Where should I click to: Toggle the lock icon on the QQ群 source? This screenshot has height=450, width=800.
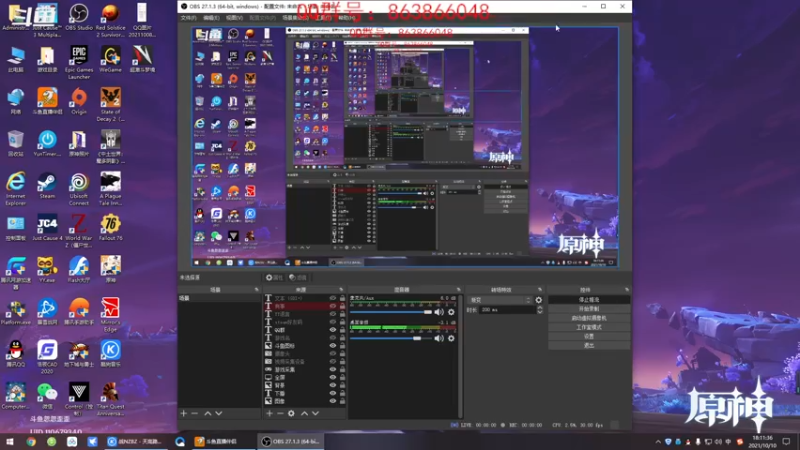(342, 330)
